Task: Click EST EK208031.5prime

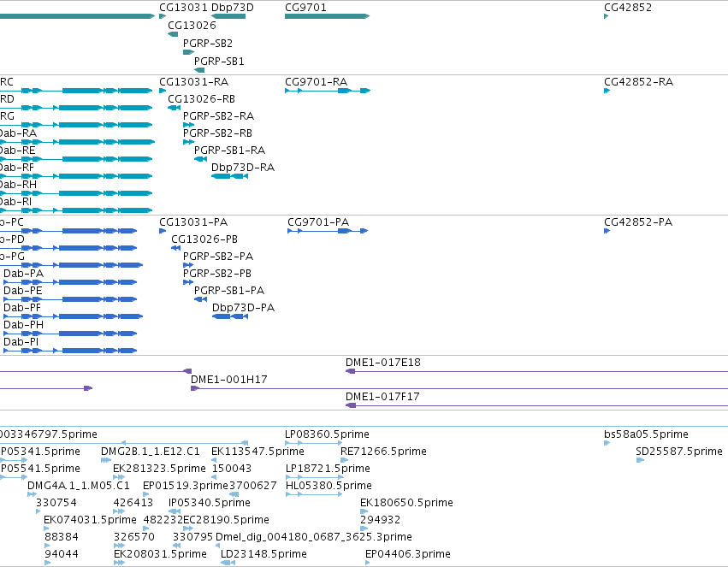Action: [160, 554]
